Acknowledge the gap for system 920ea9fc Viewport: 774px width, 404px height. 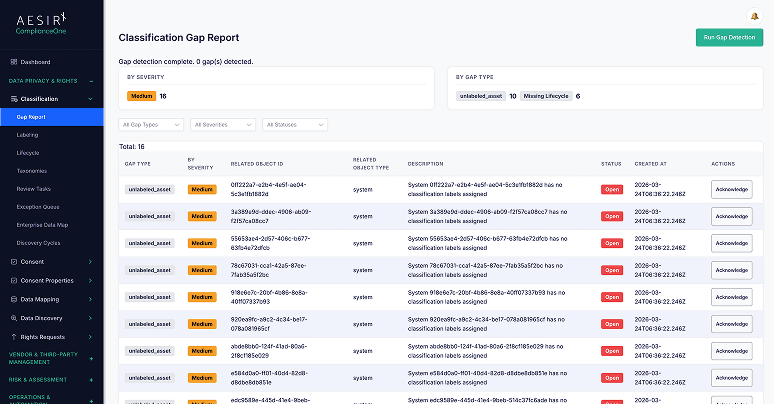[732, 324]
